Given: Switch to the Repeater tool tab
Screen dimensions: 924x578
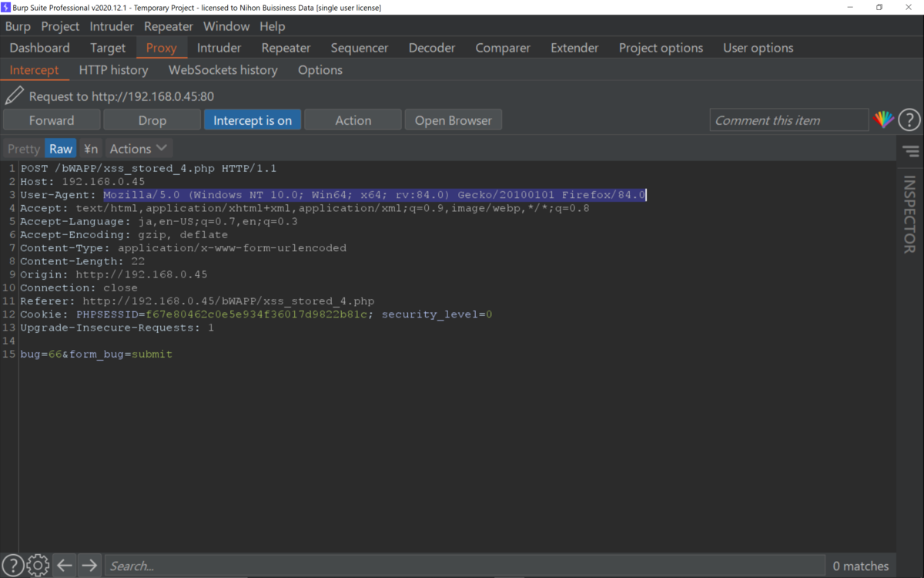Looking at the screenshot, I should [x=286, y=48].
